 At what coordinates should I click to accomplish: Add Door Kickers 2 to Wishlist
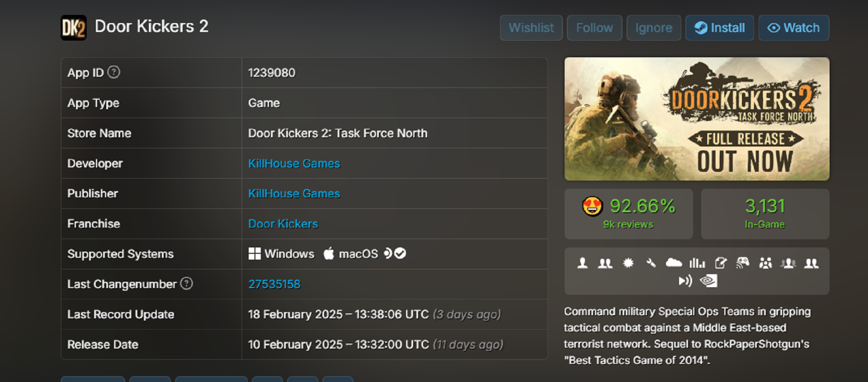[x=531, y=28]
